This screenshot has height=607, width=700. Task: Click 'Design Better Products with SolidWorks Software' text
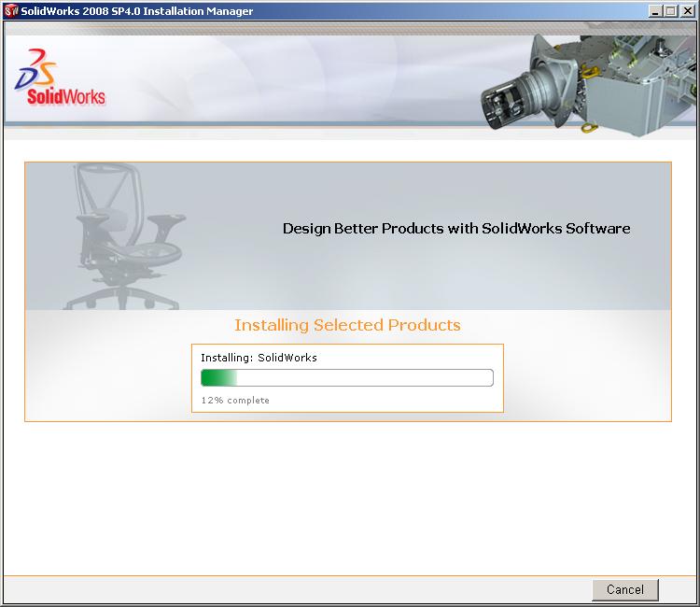(x=456, y=229)
